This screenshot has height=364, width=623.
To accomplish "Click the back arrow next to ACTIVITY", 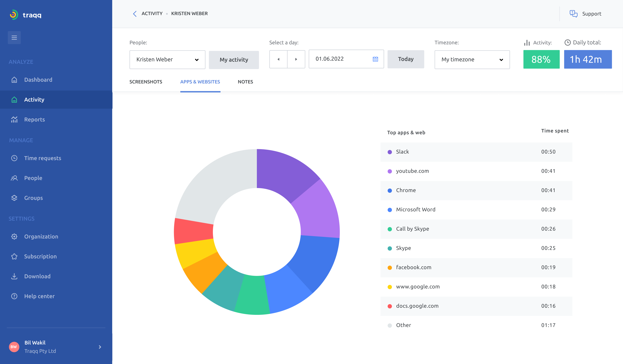I will click(x=135, y=14).
